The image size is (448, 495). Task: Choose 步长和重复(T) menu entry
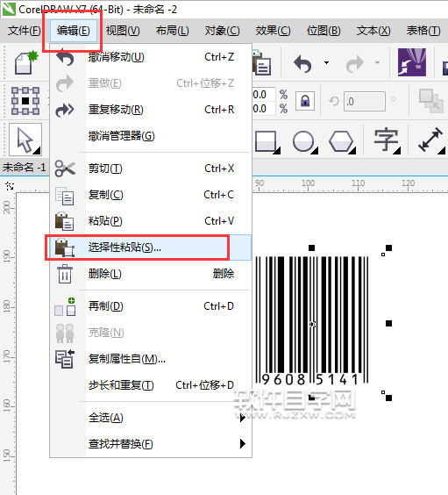(151, 385)
